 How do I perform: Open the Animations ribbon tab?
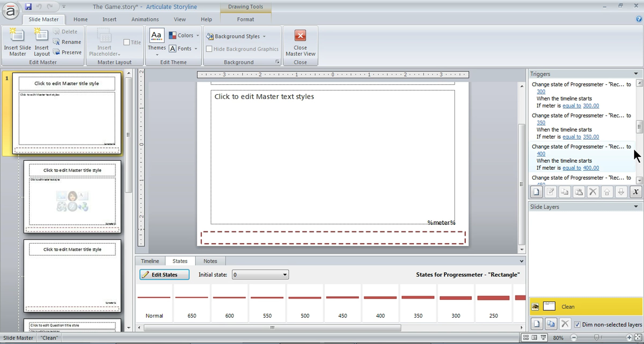pos(145,19)
